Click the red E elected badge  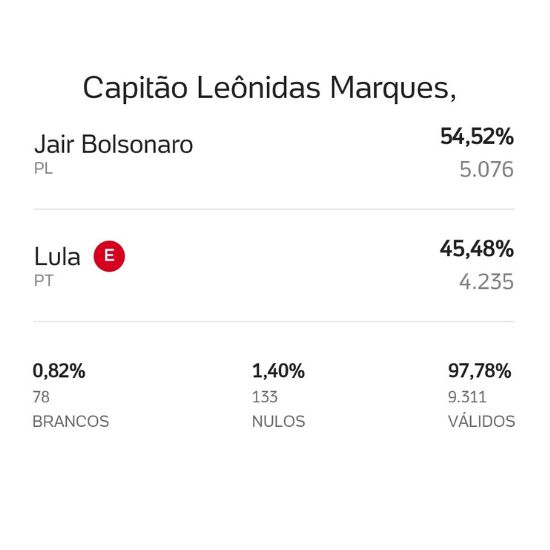(109, 256)
